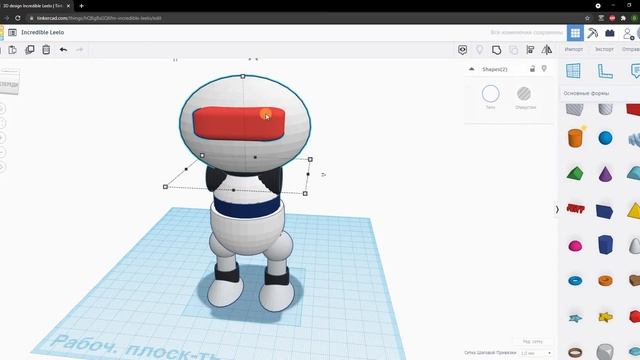Pick the yellow pyramid shape
The width and height of the screenshot is (640, 360).
tap(634, 211)
